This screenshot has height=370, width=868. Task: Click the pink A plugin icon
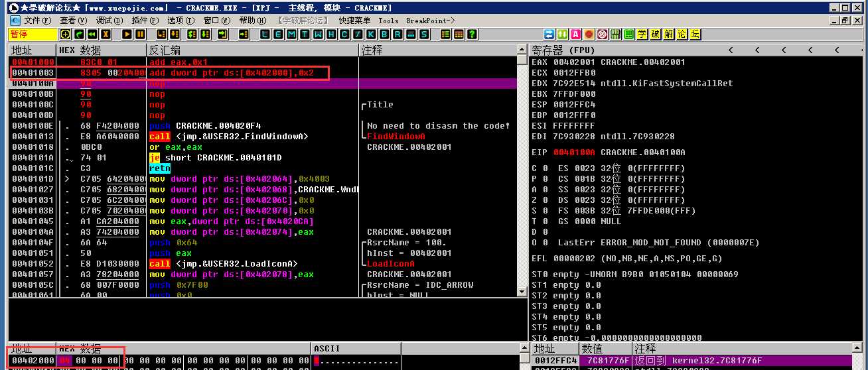(575, 34)
